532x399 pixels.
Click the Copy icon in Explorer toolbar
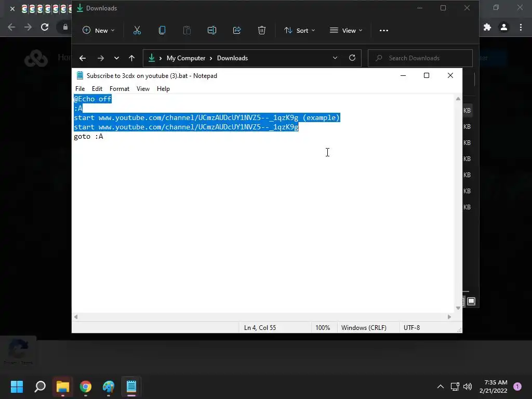pos(162,31)
